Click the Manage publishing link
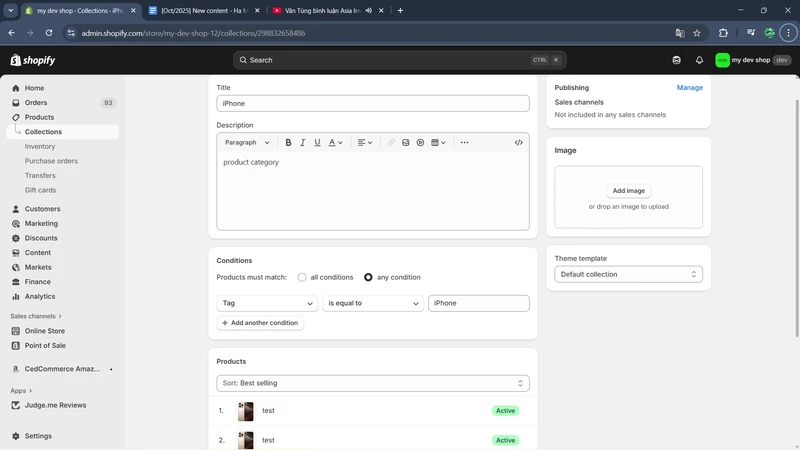The image size is (800, 450). pos(689,88)
